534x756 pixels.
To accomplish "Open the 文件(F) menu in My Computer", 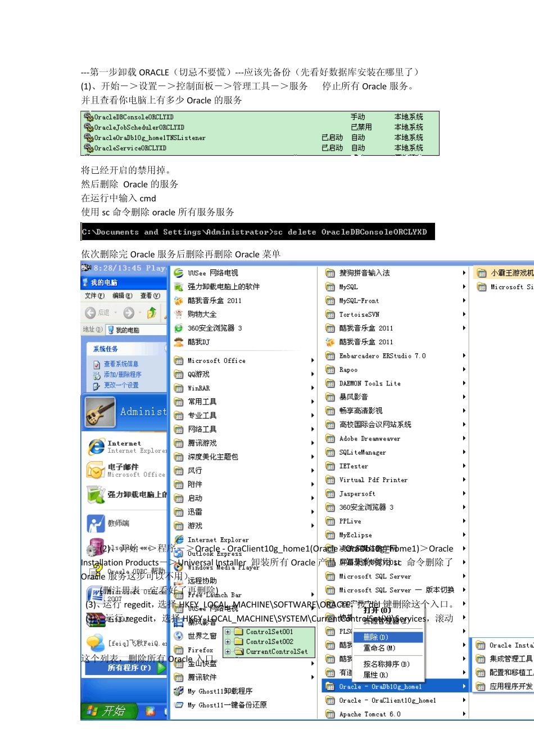I will click(94, 296).
